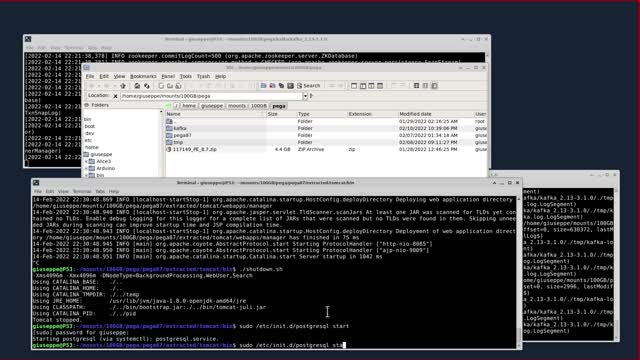Expand the Arduino folder in tree
The image size is (640, 360).
[86, 169]
